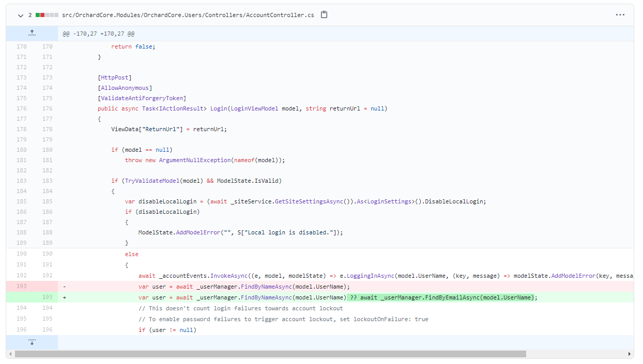Select added line number 193
Screen dimensions: 643x364
tap(47, 297)
